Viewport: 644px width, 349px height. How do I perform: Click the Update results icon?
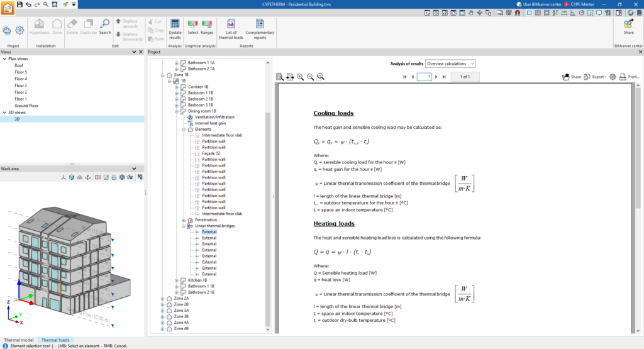point(175,29)
